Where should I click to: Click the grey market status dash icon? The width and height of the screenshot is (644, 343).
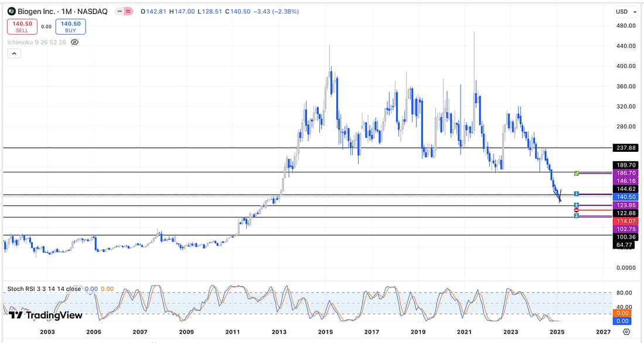point(120,12)
